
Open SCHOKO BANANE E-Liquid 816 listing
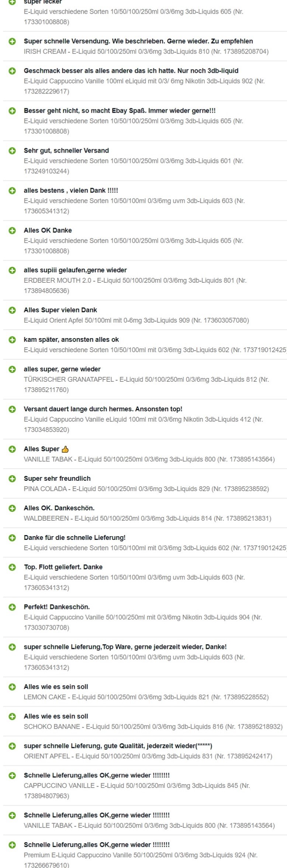[153, 727]
